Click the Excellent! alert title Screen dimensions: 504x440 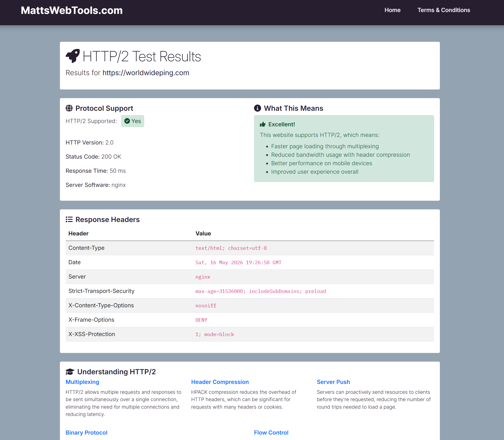coord(281,124)
